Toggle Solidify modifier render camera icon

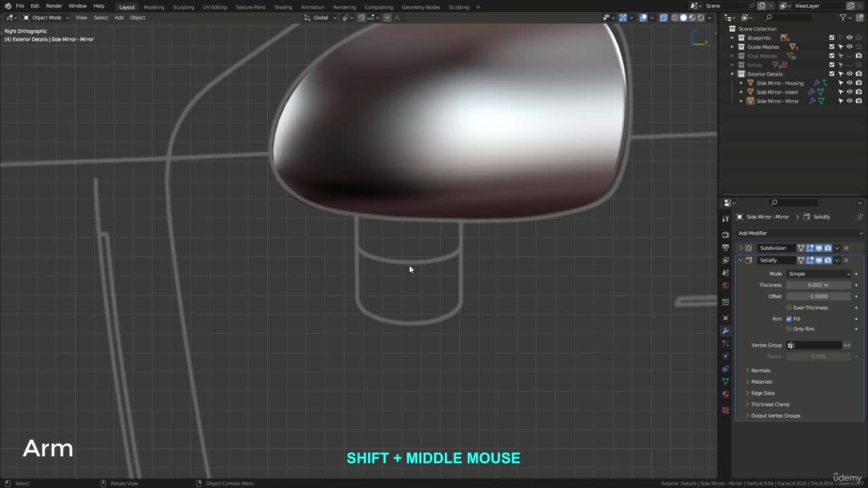(x=827, y=260)
